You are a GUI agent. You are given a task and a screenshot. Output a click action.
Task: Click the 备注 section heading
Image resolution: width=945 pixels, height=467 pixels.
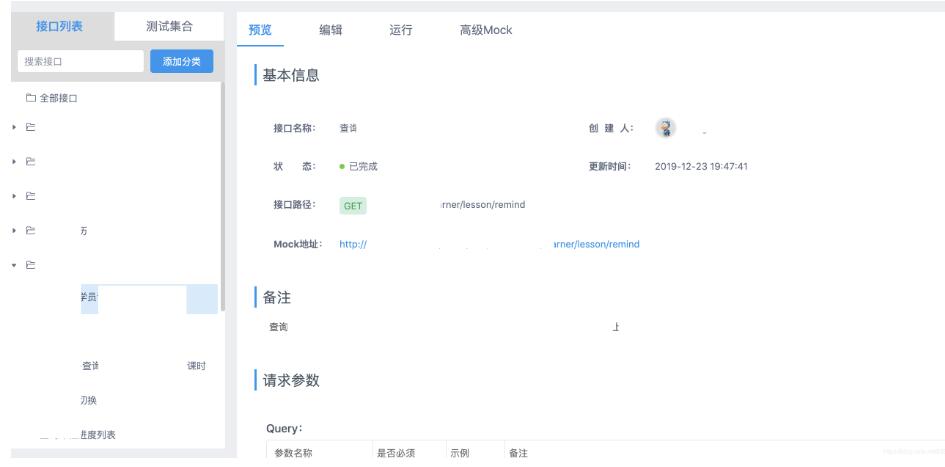pyautogui.click(x=277, y=297)
